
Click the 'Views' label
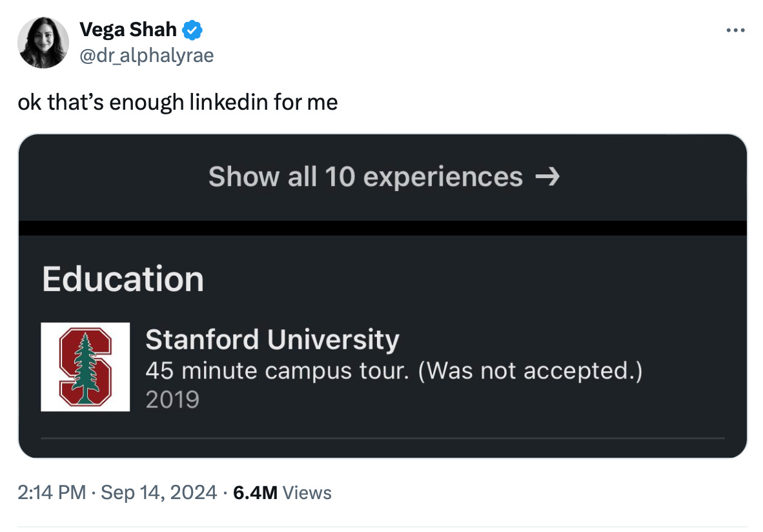point(307,493)
